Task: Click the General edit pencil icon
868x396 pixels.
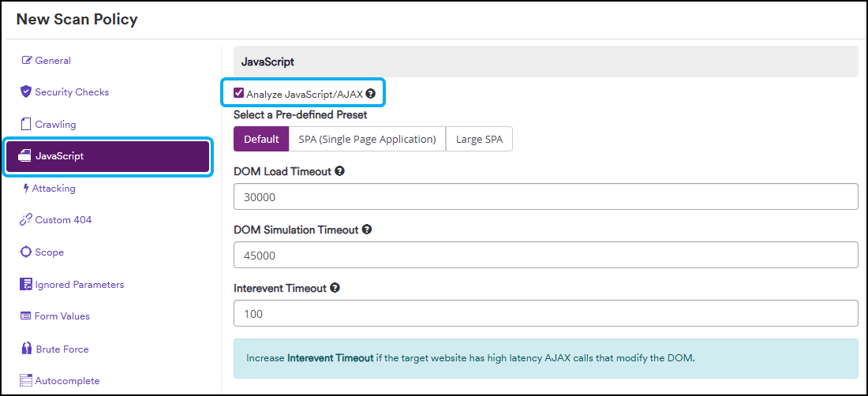Action: (x=26, y=60)
